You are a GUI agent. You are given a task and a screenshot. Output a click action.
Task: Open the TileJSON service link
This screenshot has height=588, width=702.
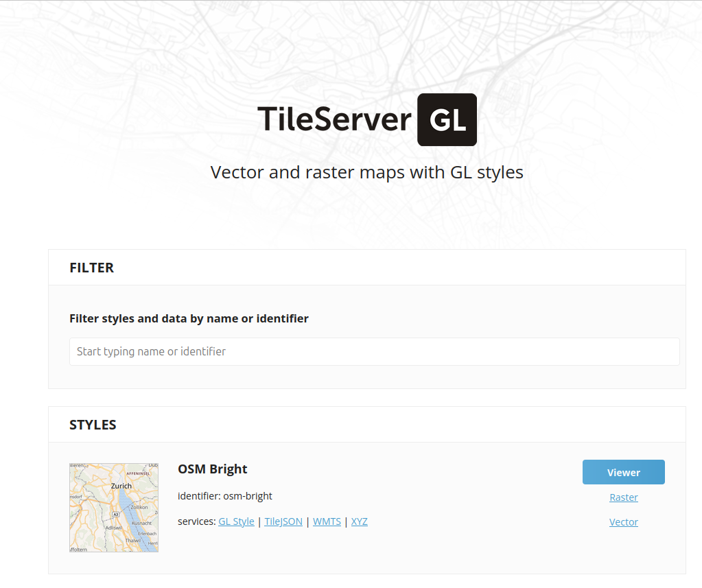(x=283, y=521)
